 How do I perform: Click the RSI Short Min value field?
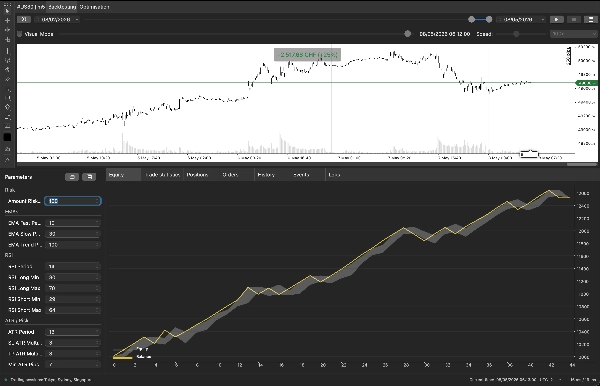pos(73,299)
